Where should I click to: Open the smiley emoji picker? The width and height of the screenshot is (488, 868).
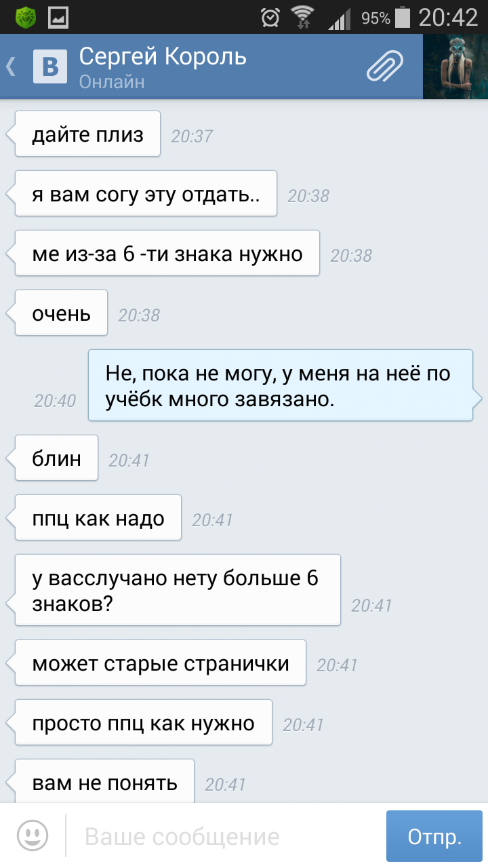(33, 835)
